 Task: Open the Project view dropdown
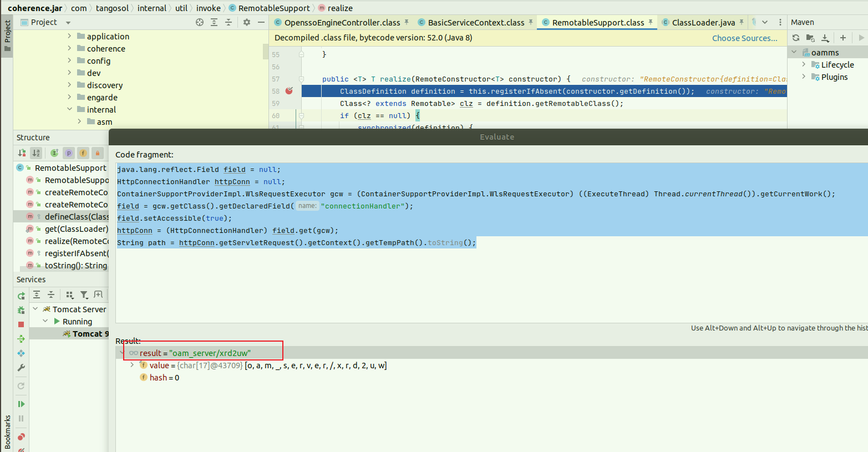(68, 23)
